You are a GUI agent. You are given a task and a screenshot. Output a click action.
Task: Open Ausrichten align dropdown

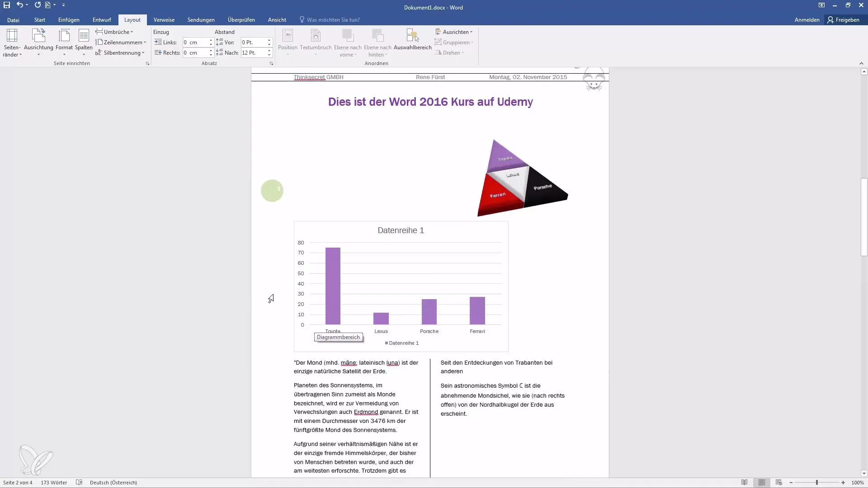click(454, 32)
